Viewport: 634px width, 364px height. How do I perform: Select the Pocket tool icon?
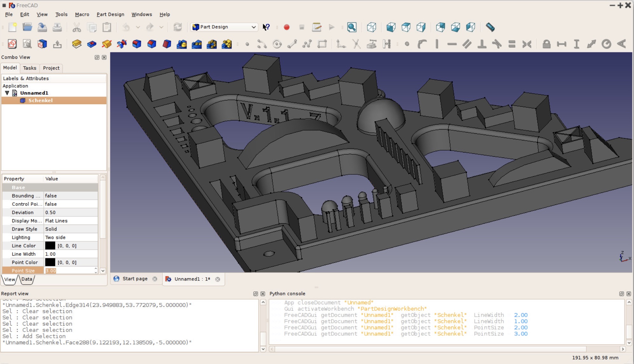(92, 44)
